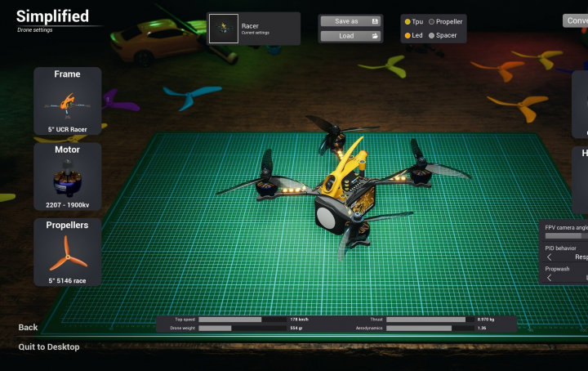Open the Motor 2207 - 1900kv card

[68, 177]
